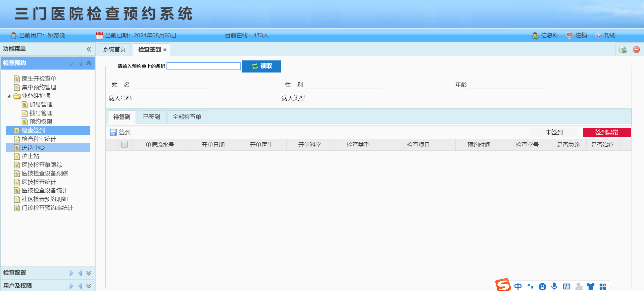The width and height of the screenshot is (644, 291).
Task: Expand the 检查配置 accordion section
Action: [x=89, y=273]
